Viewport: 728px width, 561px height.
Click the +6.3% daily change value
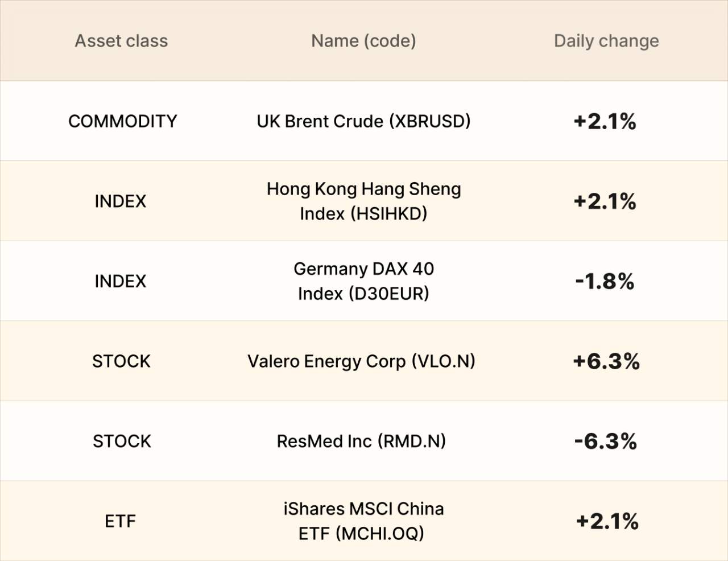(x=606, y=361)
